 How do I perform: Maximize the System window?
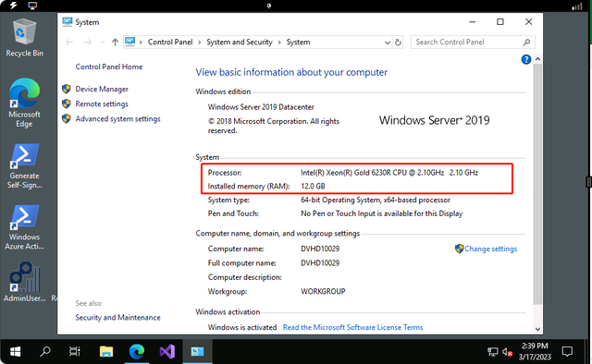[499, 22]
